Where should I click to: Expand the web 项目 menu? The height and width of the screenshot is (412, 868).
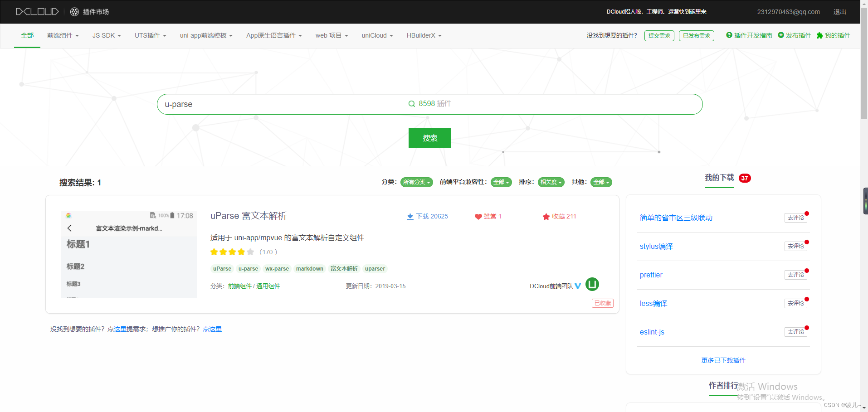pyautogui.click(x=332, y=35)
